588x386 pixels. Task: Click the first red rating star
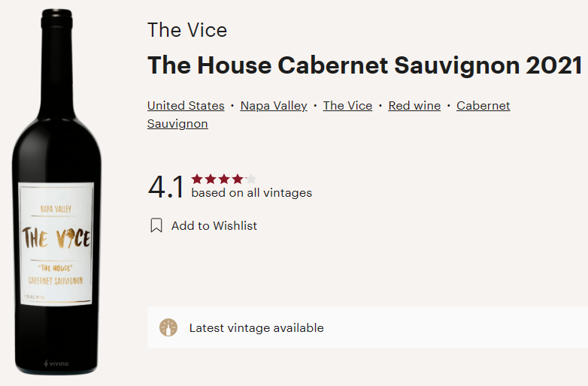click(197, 179)
